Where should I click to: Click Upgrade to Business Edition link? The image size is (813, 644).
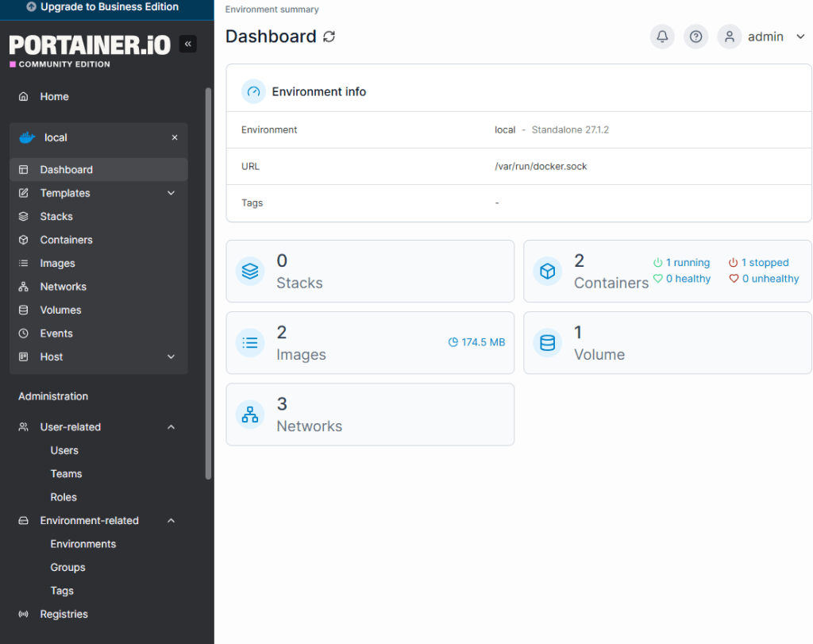tap(102, 7)
